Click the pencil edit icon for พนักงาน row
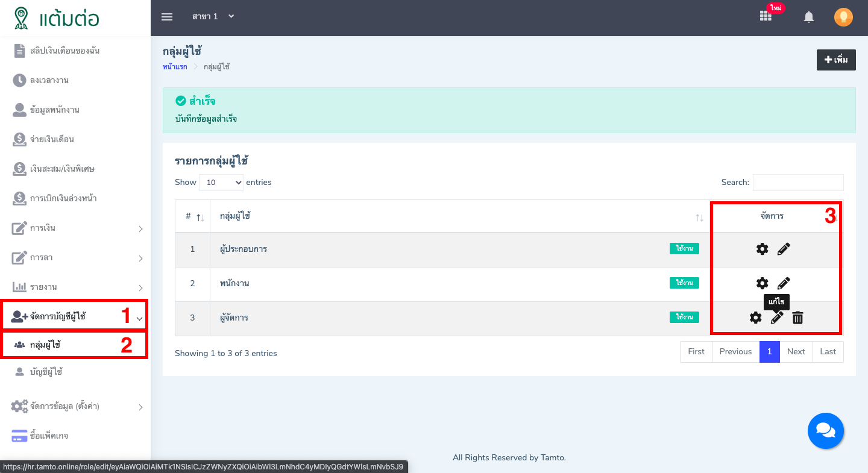Screen dimensions: 868x473 point(784,283)
